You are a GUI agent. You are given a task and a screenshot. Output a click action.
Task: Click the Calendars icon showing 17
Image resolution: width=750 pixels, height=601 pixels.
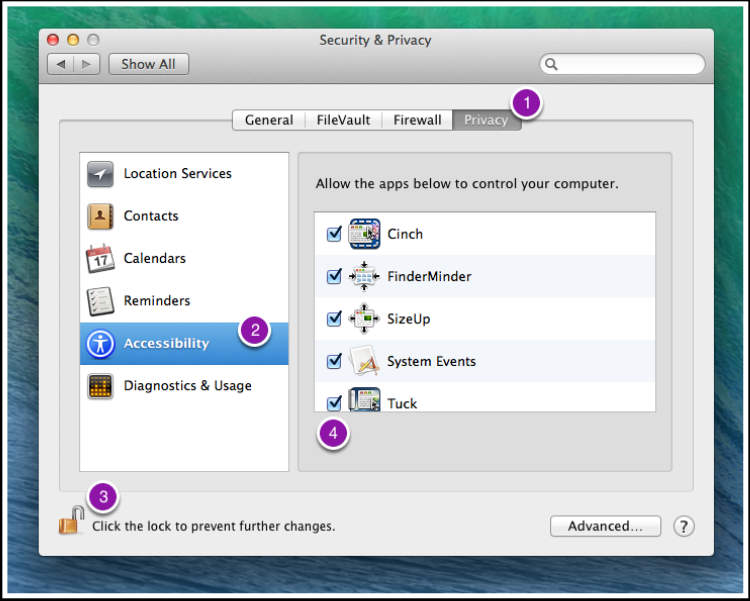(100, 258)
